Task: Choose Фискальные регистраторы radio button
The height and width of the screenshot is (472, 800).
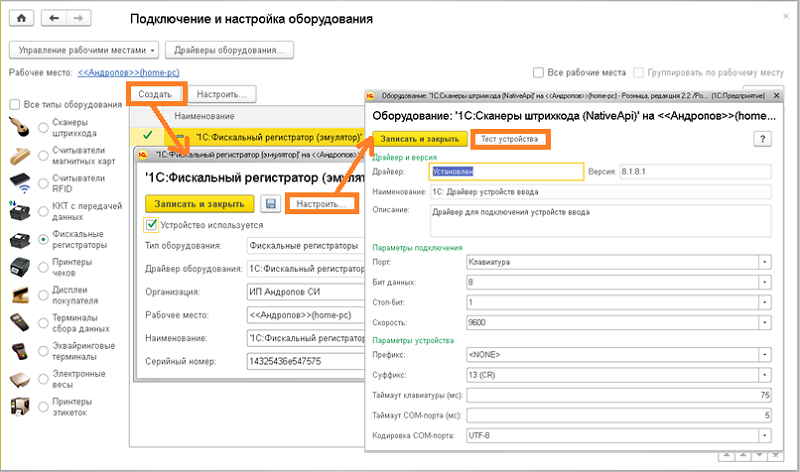Action: pos(43,239)
